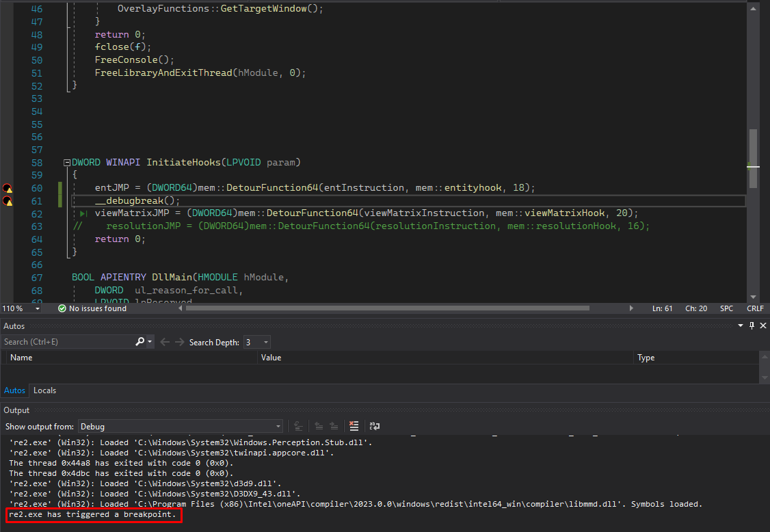Click the forward arrow in Autos search

pos(180,342)
